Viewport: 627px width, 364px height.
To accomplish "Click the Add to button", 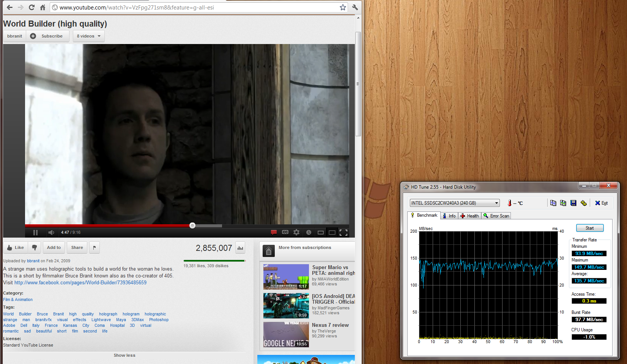I will click(x=54, y=247).
